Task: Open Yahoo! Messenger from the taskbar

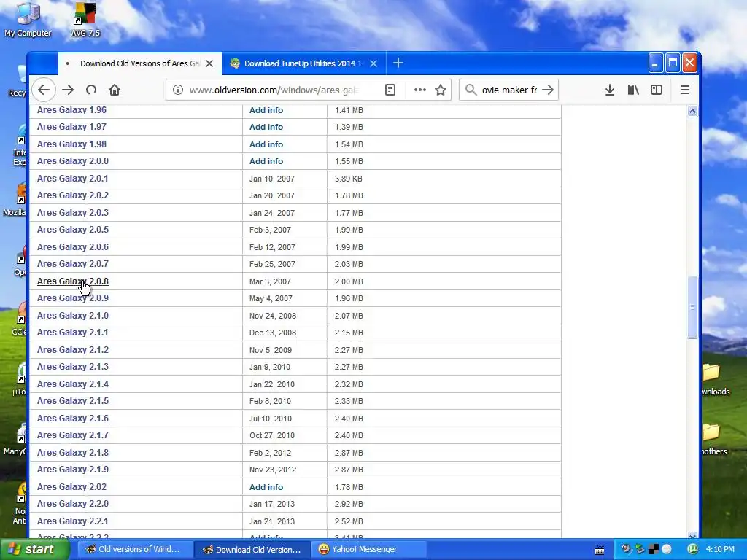Action: tap(369, 550)
